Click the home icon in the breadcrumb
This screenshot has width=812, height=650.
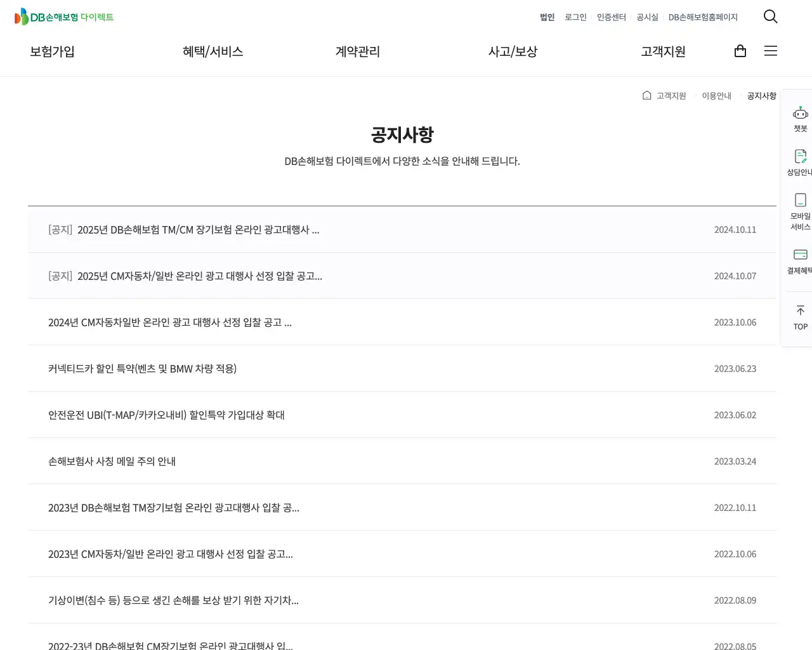(x=646, y=95)
